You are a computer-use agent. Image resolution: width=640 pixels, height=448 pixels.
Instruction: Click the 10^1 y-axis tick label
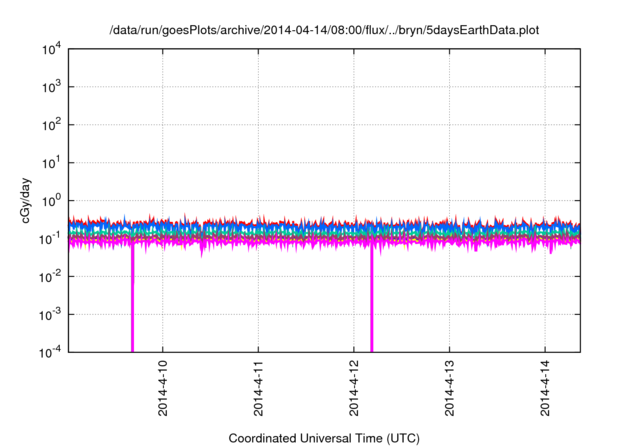[x=50, y=162]
